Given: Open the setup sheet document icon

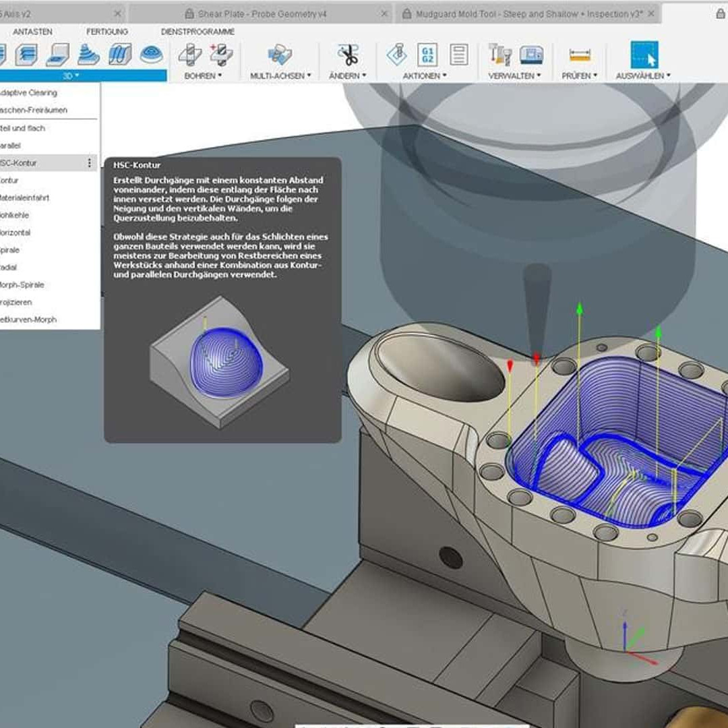Looking at the screenshot, I should coord(459,55).
